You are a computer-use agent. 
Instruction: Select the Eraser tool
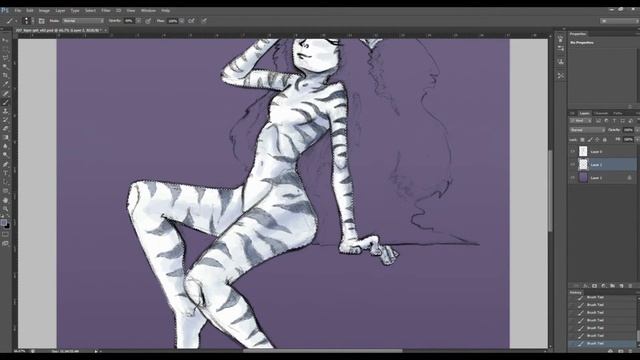[5, 129]
